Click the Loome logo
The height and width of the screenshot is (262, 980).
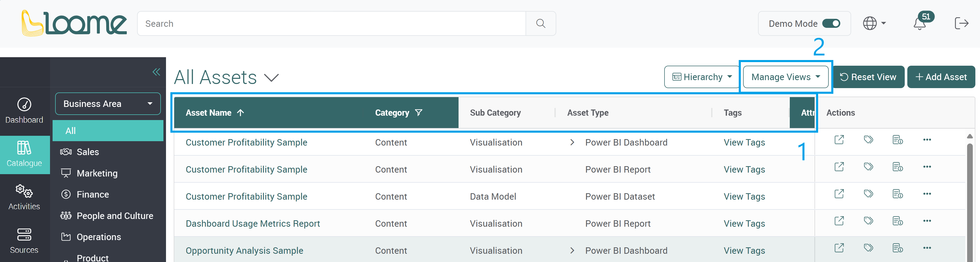74,23
